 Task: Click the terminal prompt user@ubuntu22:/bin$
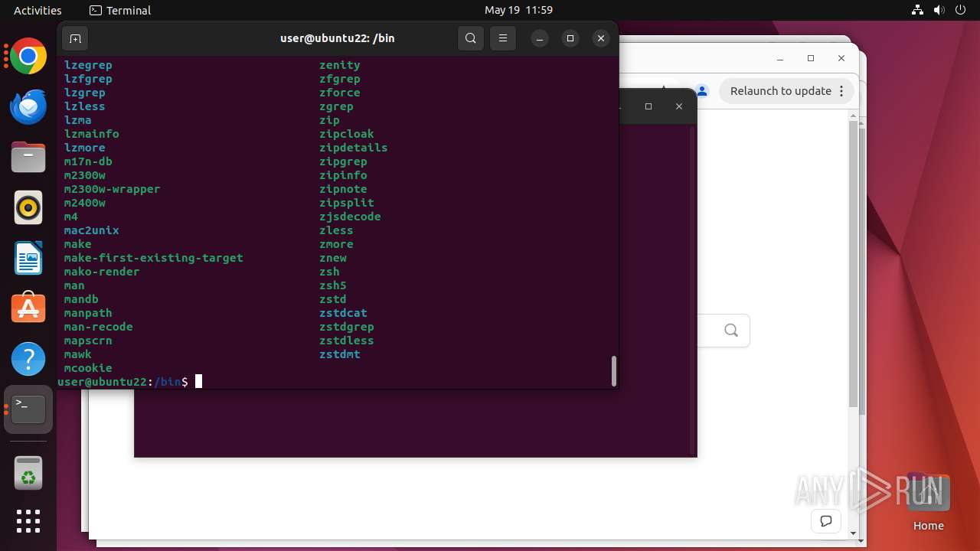click(x=122, y=381)
